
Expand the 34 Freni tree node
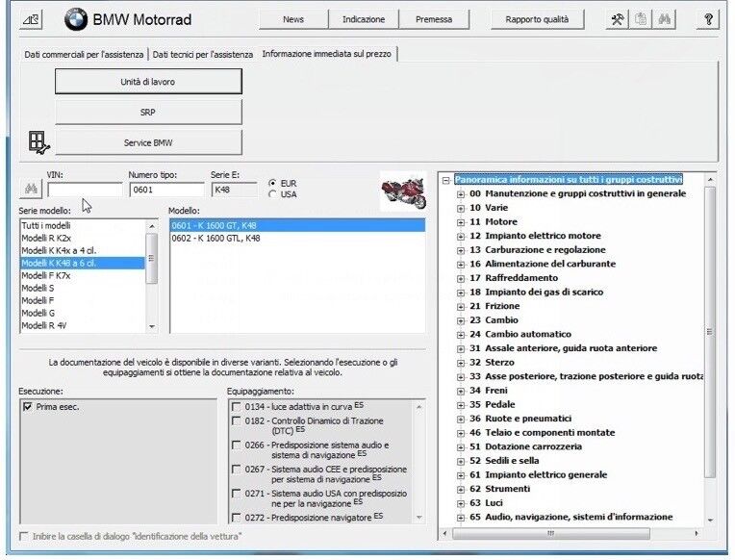tap(461, 391)
